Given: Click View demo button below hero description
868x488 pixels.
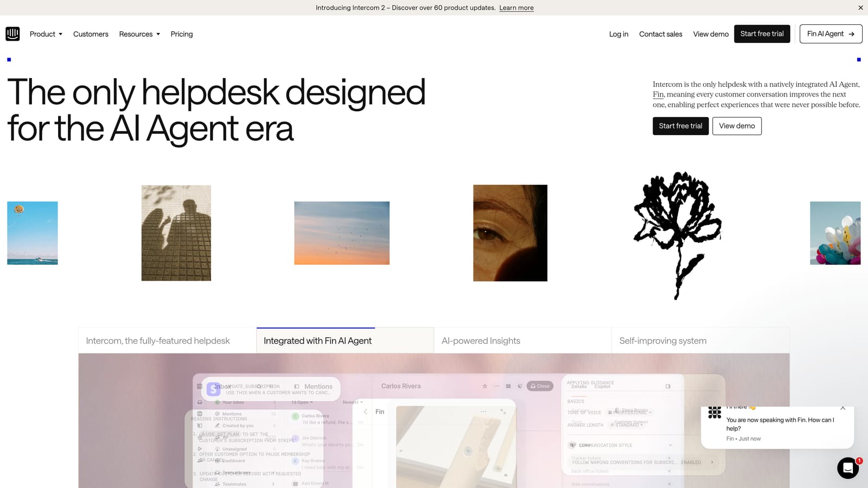Looking at the screenshot, I should [x=737, y=126].
